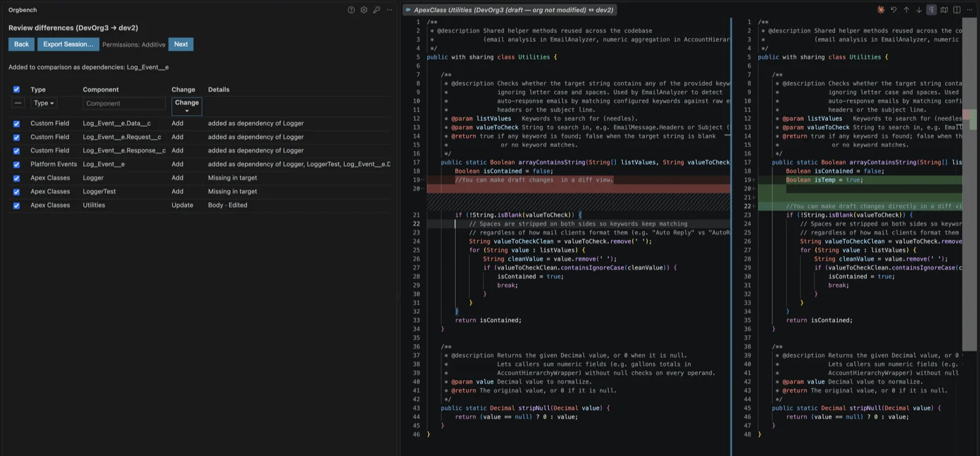Click the Review differences heading
This screenshot has height=456, width=980.
coord(73,28)
